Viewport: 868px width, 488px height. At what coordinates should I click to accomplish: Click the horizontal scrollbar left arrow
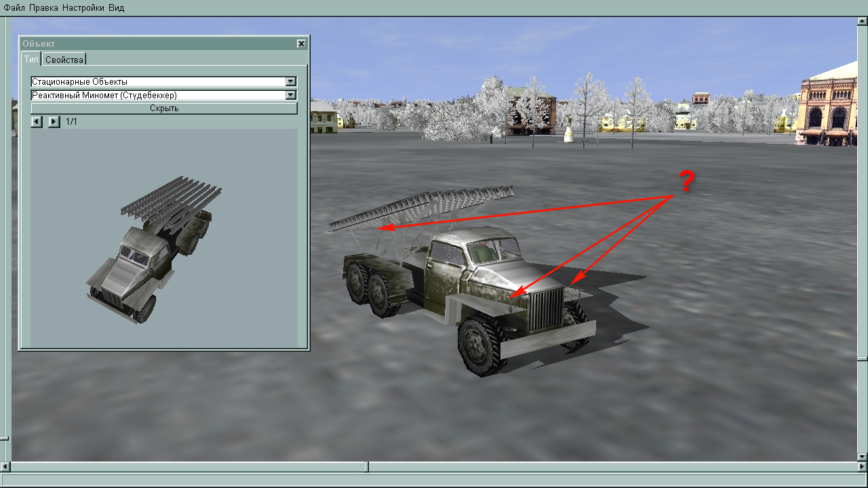5,467
